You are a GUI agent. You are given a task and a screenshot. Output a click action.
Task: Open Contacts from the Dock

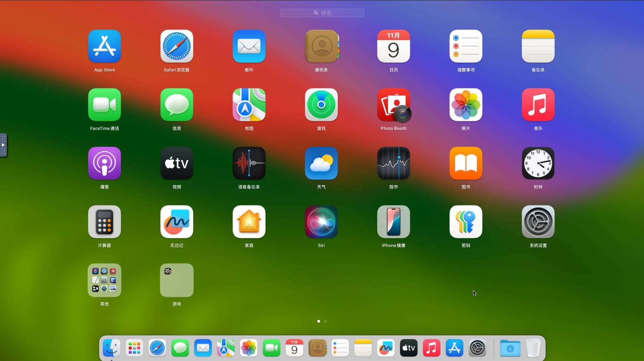317,348
